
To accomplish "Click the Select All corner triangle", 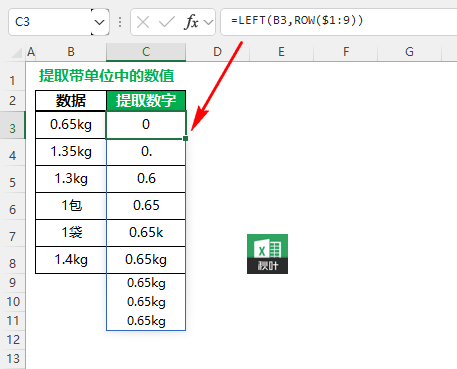I will (17, 52).
